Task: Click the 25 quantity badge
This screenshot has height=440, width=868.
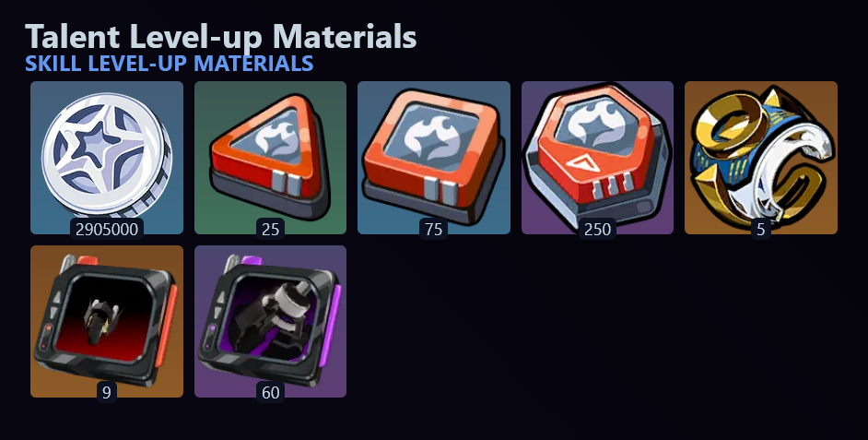Action: pyautogui.click(x=270, y=229)
